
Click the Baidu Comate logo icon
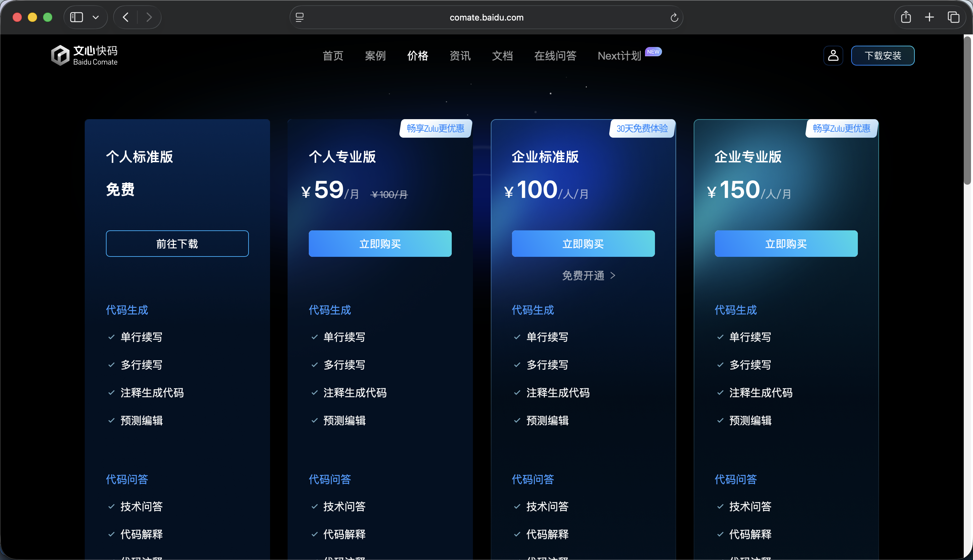point(60,55)
